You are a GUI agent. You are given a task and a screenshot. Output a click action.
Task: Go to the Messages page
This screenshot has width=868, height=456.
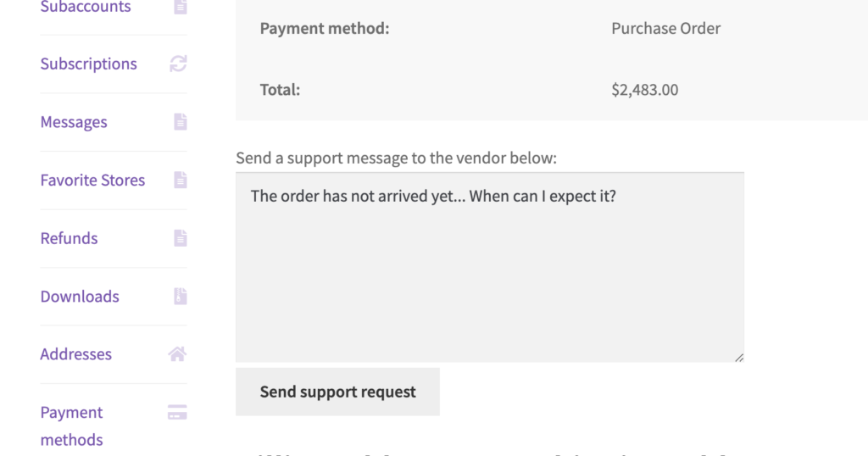74,122
